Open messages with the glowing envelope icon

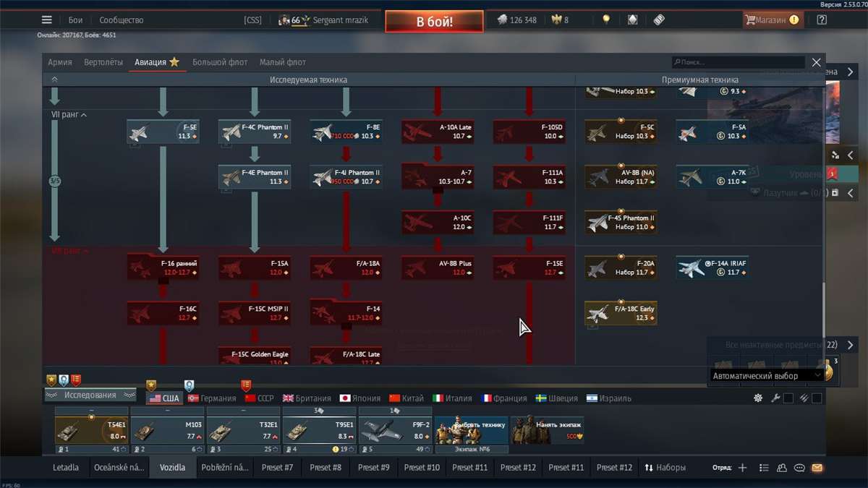(817, 467)
